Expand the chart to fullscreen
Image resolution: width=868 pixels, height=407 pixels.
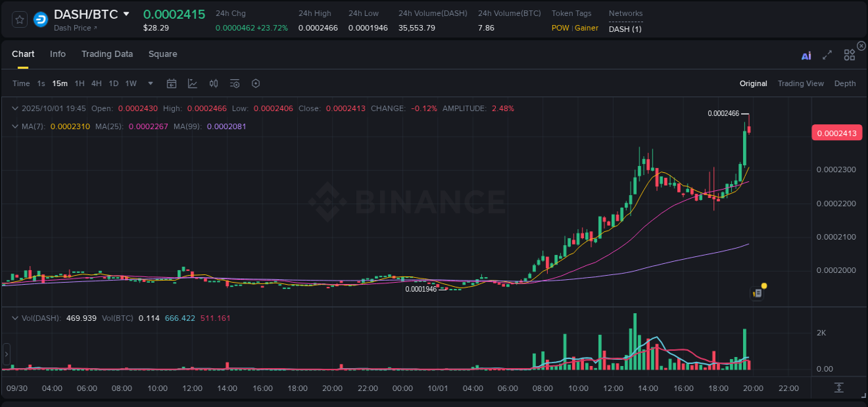(826, 54)
